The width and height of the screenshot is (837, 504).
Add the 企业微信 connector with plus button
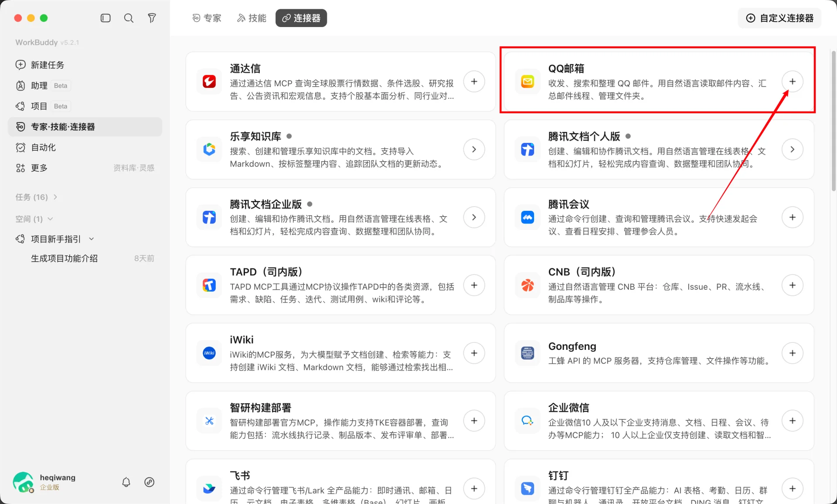(x=792, y=421)
